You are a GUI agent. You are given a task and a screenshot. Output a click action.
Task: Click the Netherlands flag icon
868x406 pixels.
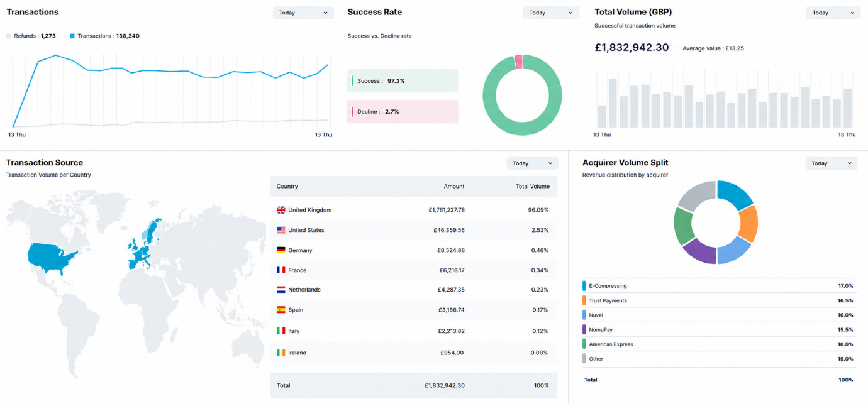[x=281, y=290]
